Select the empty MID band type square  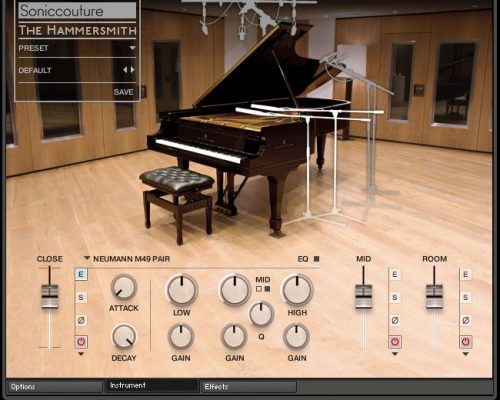[x=259, y=289]
